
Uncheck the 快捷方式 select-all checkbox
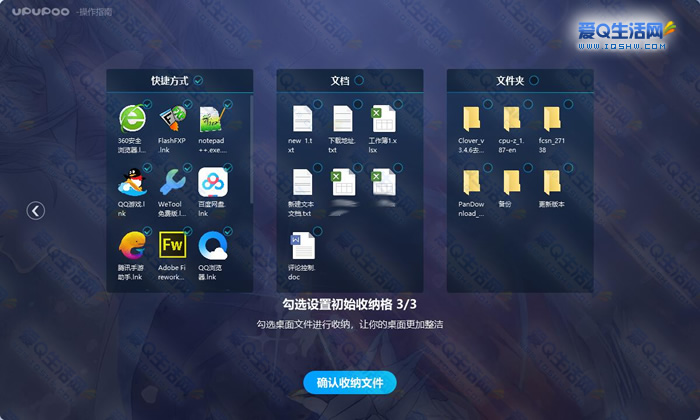198,80
